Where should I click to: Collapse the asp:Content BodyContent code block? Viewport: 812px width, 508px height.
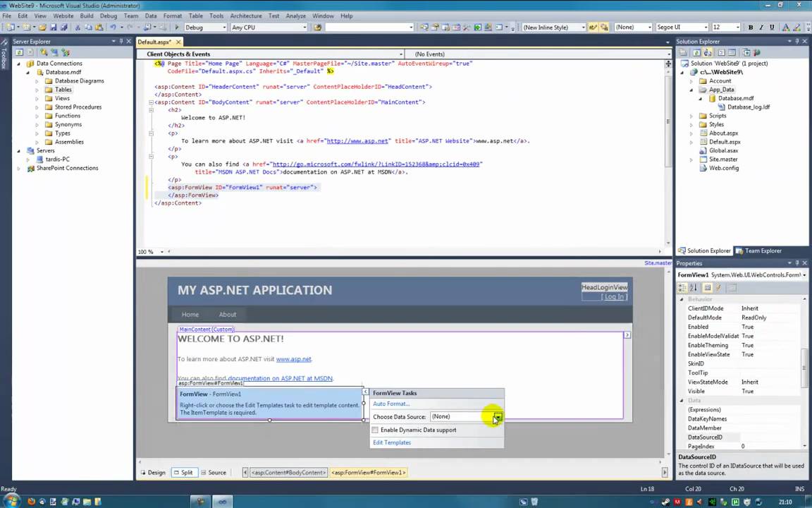(151, 102)
